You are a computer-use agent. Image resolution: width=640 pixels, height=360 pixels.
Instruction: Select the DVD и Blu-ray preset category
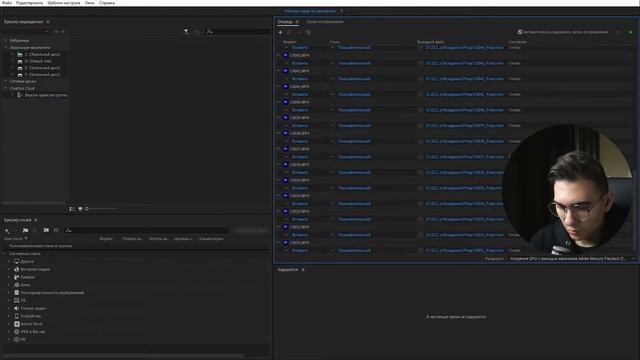[x=33, y=332]
